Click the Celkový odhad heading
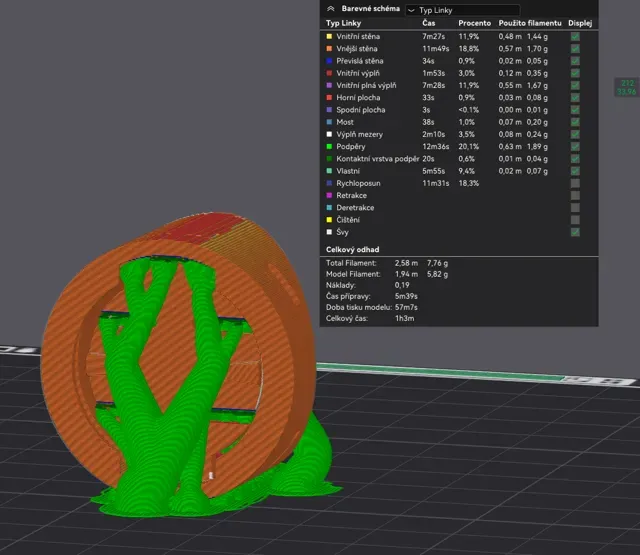The image size is (640, 555). tap(352, 249)
